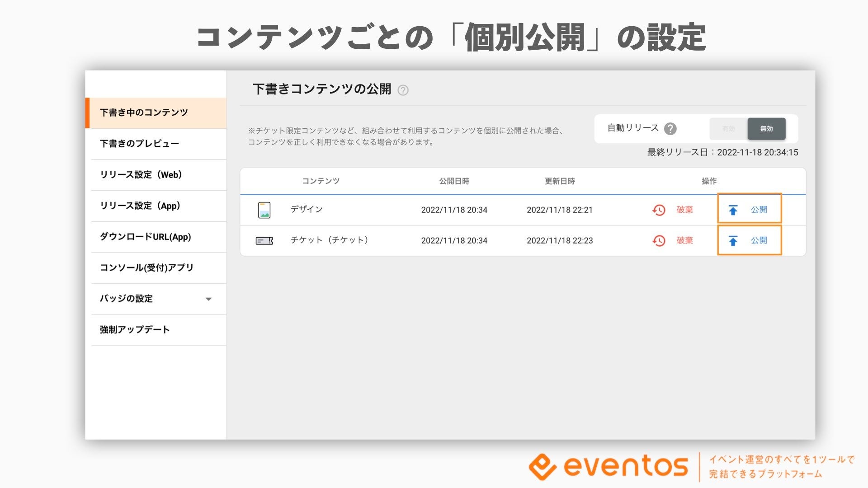This screenshot has height=488, width=868.
Task: Set auto release to 無効
Action: pos(766,129)
